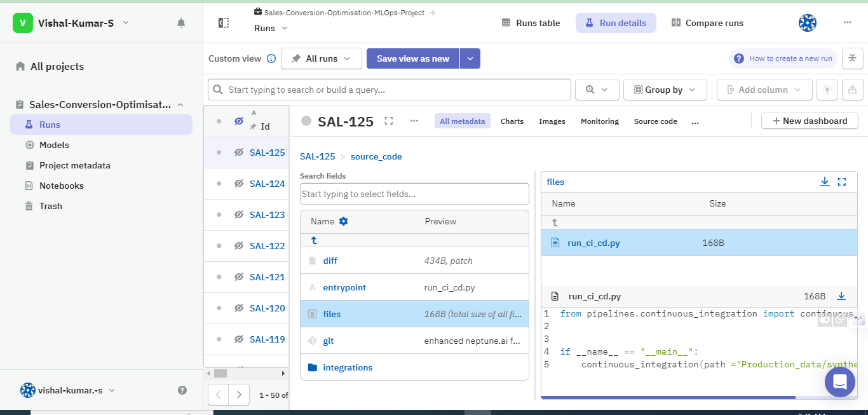Viewport: 868px width, 415px height.
Task: Click the code preview horizontal scrollbar
Action: 668,398
